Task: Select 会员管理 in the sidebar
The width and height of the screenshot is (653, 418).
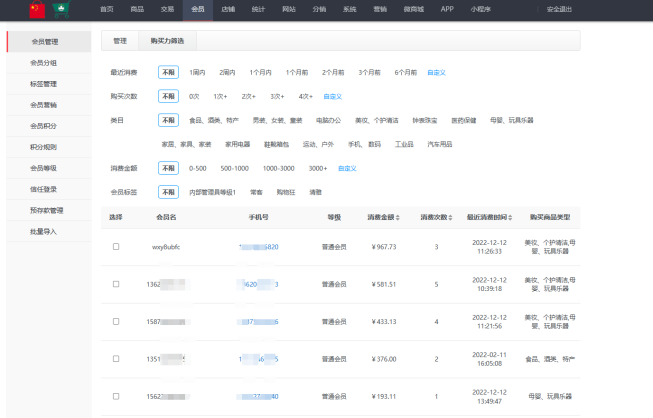Action: click(49, 42)
